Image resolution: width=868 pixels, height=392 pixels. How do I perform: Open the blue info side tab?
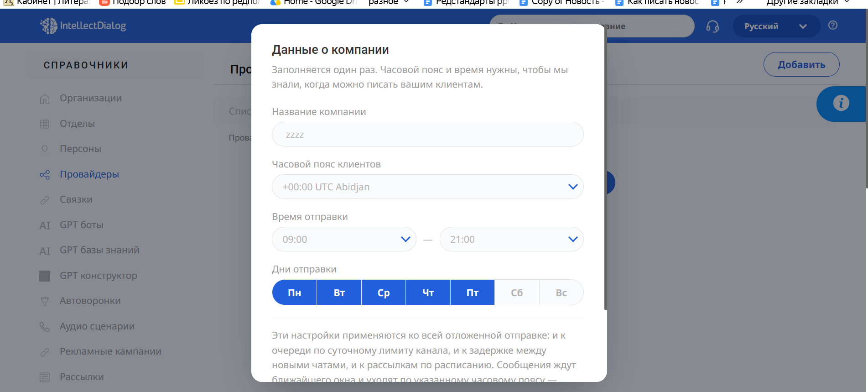pos(842,104)
